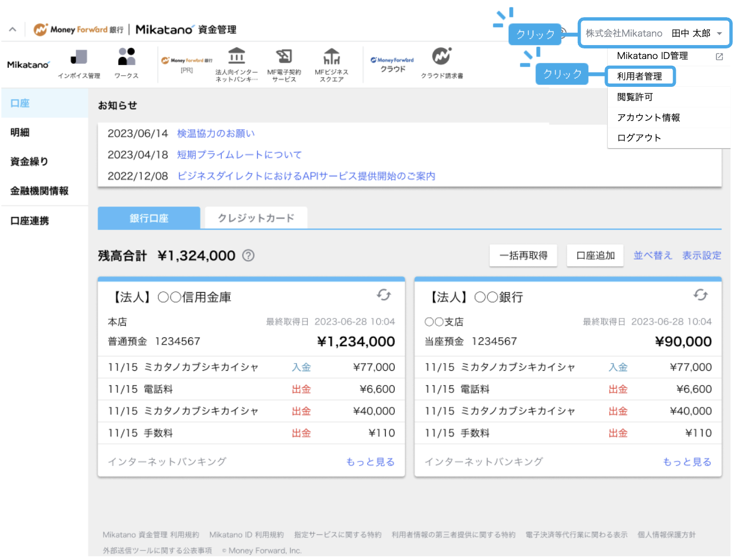The image size is (737, 560).
Task: Click ¥90,000 balance on ○○銀行 card
Action: pos(683,342)
